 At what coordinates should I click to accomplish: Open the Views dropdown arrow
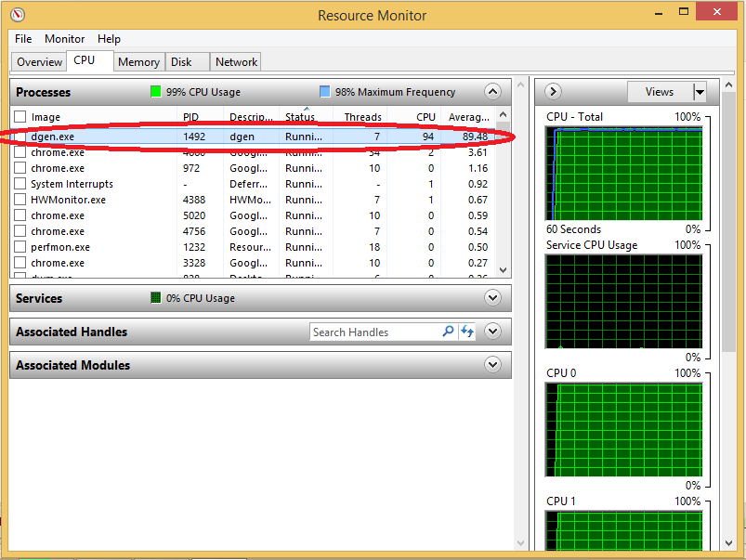point(700,92)
